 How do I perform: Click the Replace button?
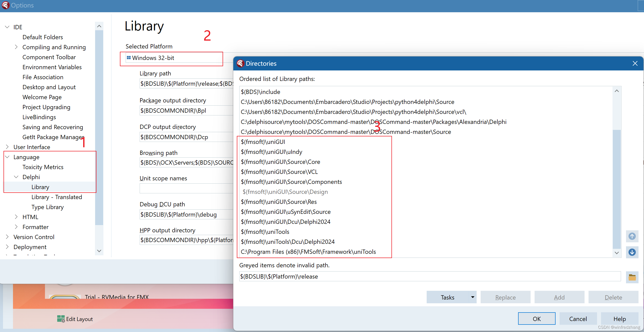point(505,297)
